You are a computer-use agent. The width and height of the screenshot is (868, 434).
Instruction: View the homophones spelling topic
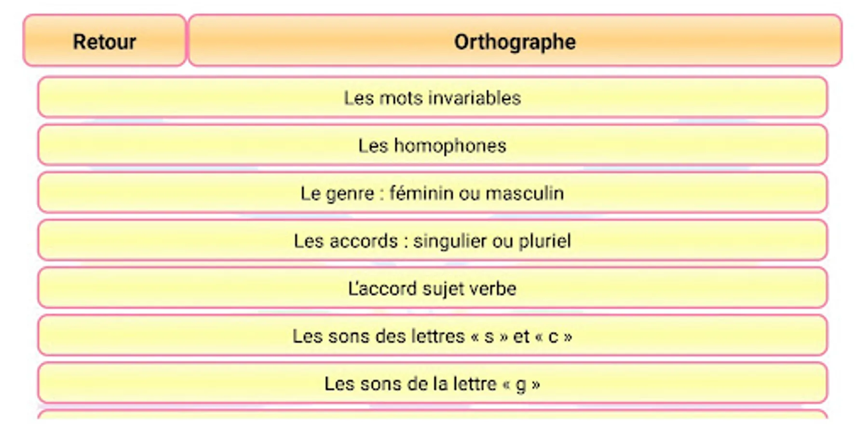[x=433, y=145]
